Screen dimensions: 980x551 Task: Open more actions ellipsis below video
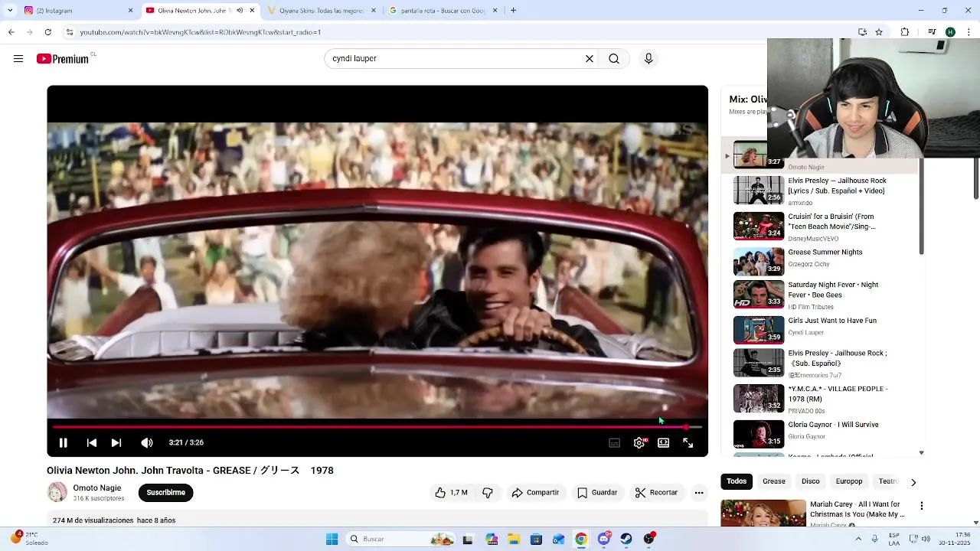click(699, 492)
